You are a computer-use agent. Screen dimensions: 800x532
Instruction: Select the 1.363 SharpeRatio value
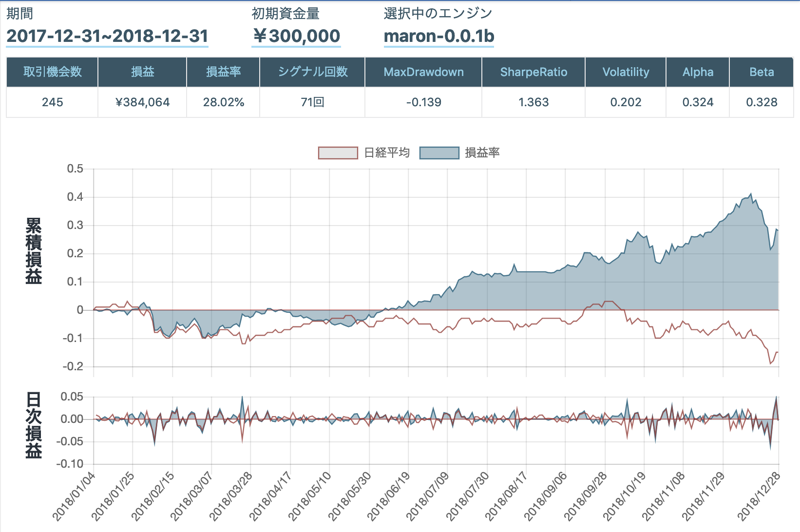533,102
